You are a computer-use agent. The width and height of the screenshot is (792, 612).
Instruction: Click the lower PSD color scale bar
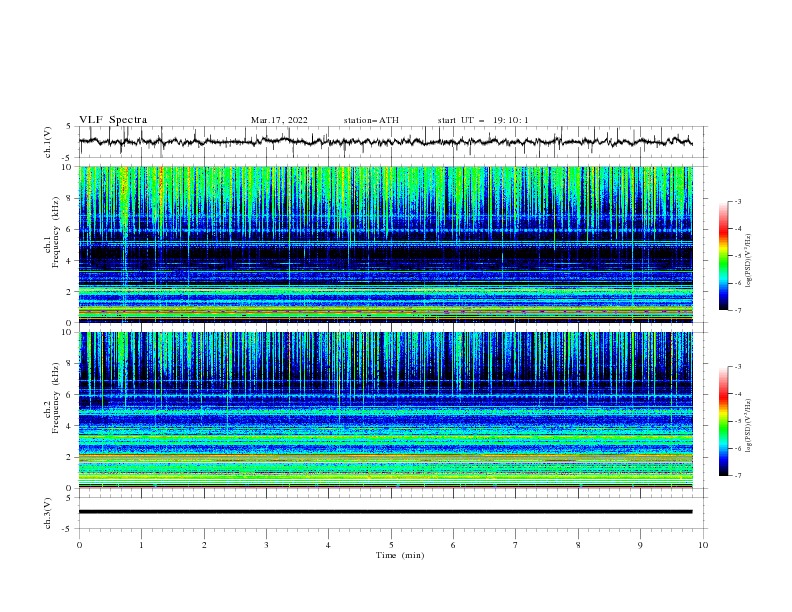click(724, 421)
